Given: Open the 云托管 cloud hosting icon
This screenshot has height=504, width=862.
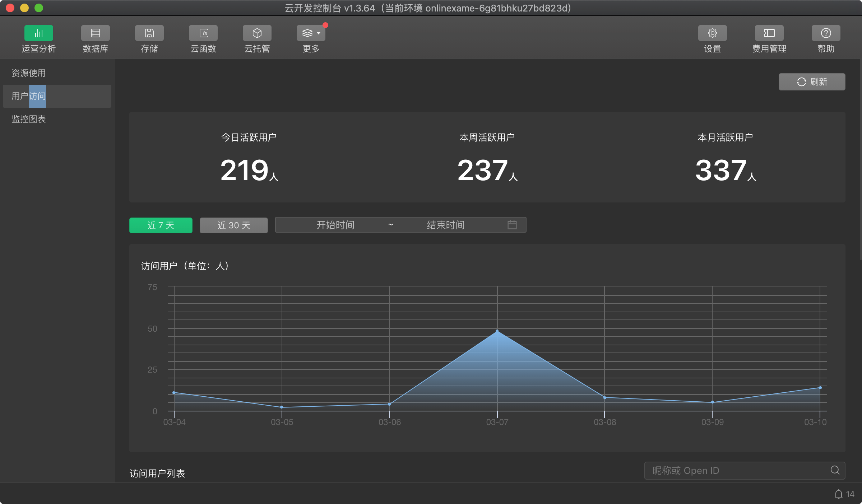Looking at the screenshot, I should coord(257,33).
